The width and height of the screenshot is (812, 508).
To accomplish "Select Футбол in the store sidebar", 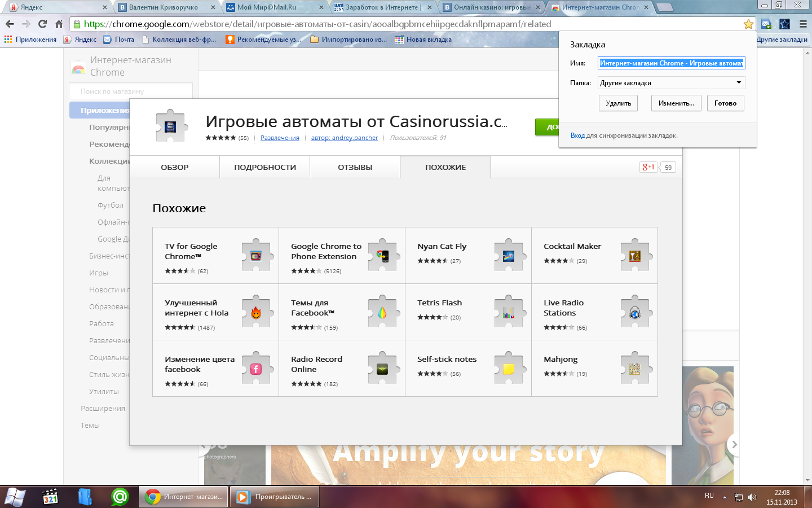I will pos(111,205).
